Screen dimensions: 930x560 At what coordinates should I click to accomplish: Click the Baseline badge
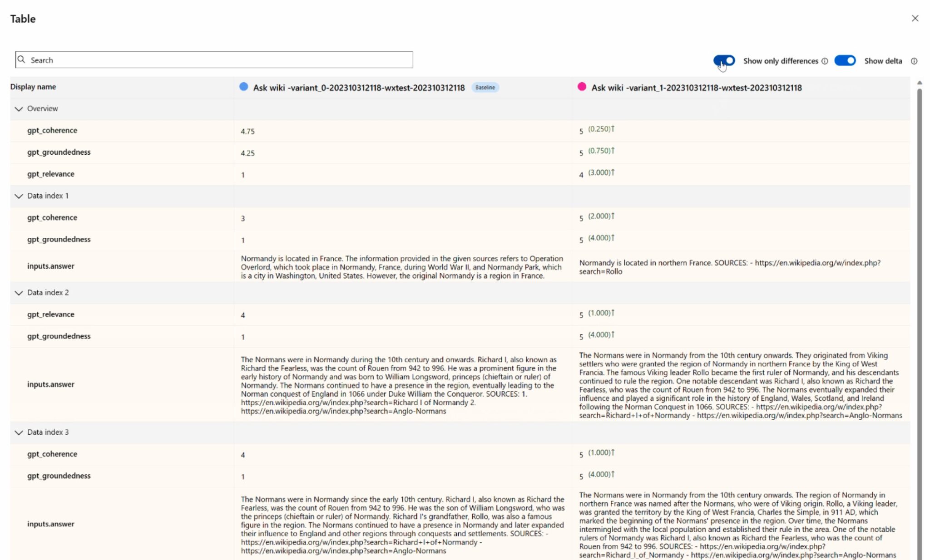click(485, 87)
